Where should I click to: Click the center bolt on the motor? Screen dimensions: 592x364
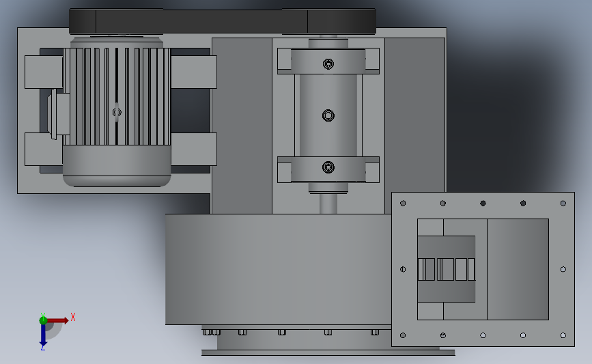pos(117,112)
